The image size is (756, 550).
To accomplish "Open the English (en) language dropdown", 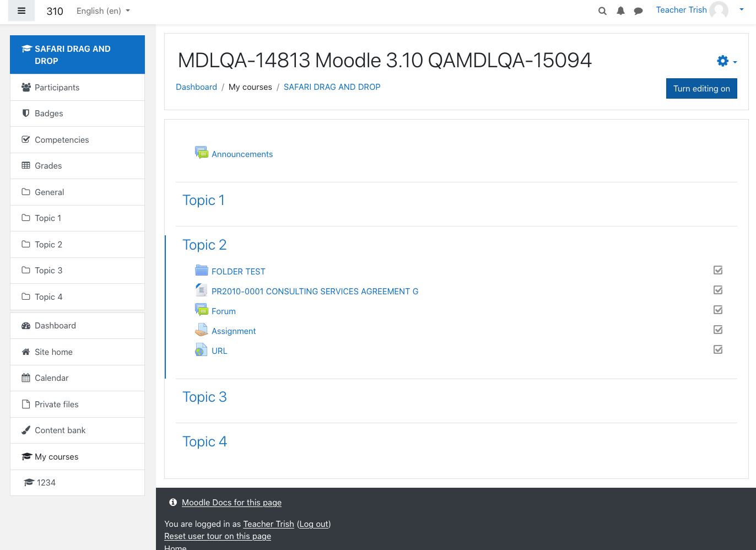I will 103,11.
